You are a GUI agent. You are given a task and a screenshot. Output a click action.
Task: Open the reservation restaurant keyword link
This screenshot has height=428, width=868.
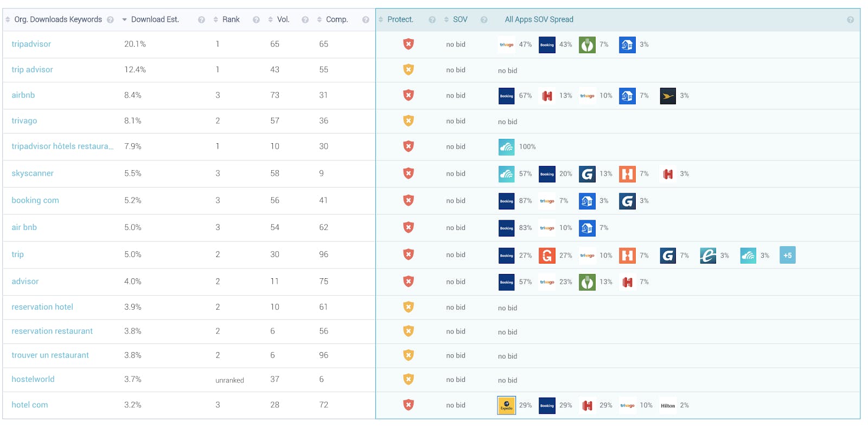[52, 331]
